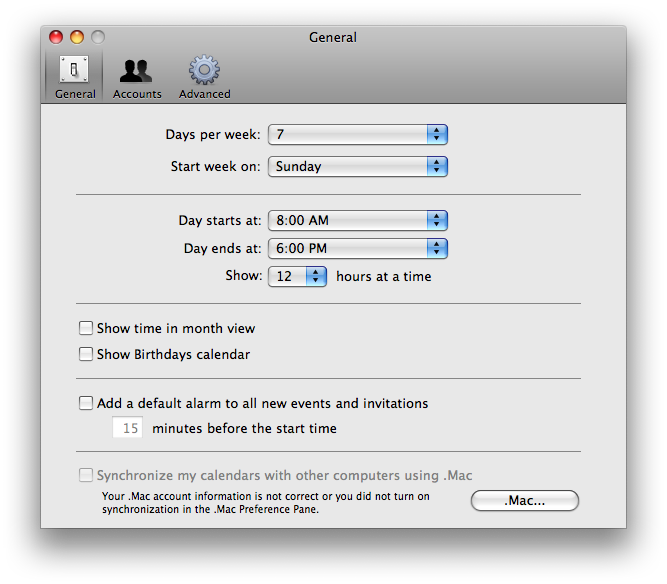Viewport: 667px width, 584px height.
Task: Open the Advanced gear pane
Action: tap(205, 77)
